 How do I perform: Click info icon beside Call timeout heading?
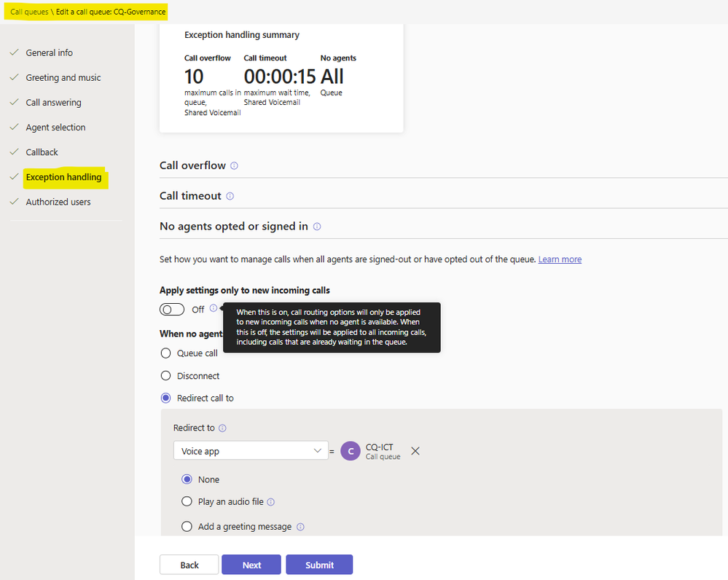click(230, 196)
